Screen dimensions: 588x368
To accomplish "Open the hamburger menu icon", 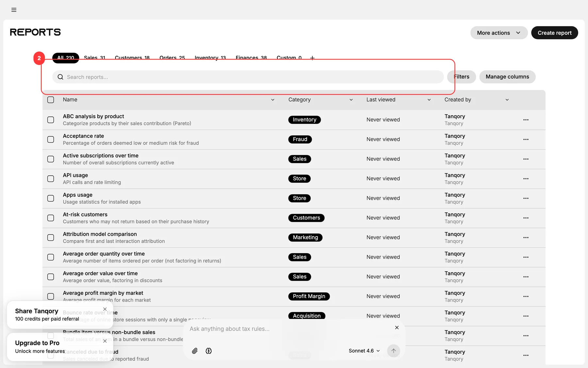I will [14, 10].
